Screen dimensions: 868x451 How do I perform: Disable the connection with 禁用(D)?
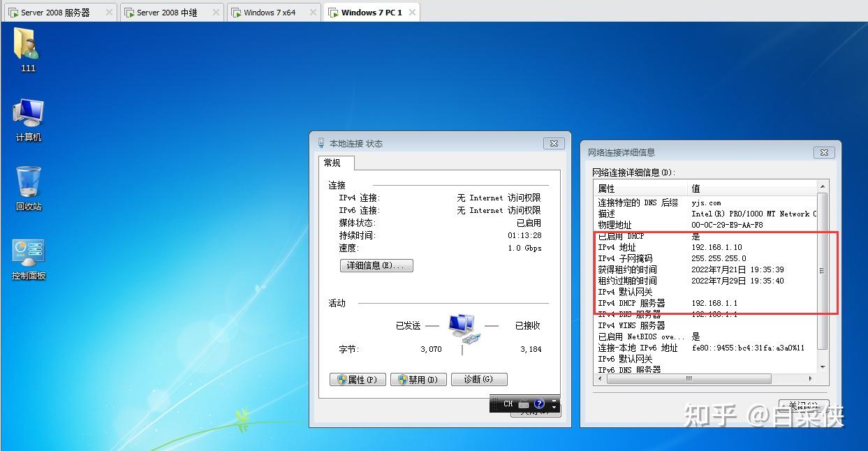tap(418, 379)
